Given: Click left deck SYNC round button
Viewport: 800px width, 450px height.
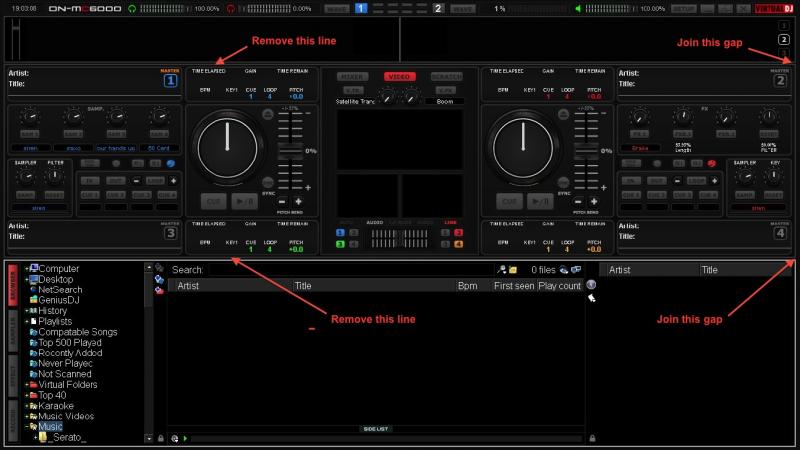Looking at the screenshot, I should click(268, 183).
